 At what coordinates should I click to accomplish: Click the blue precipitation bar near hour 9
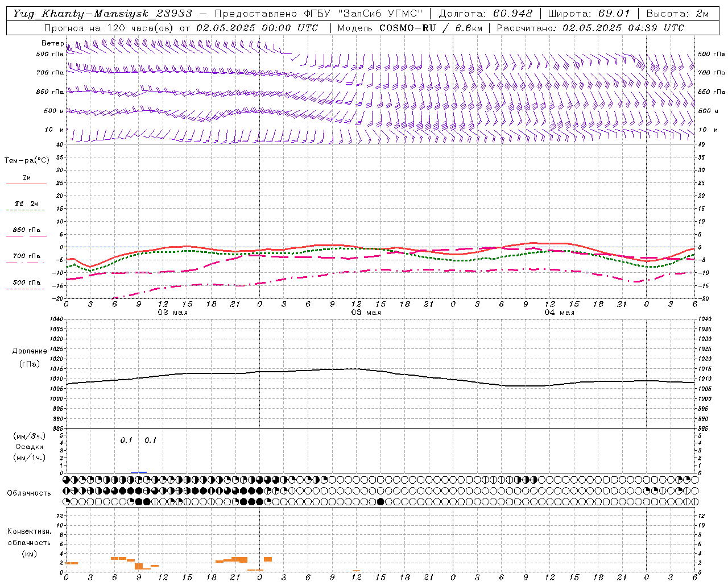tap(143, 472)
